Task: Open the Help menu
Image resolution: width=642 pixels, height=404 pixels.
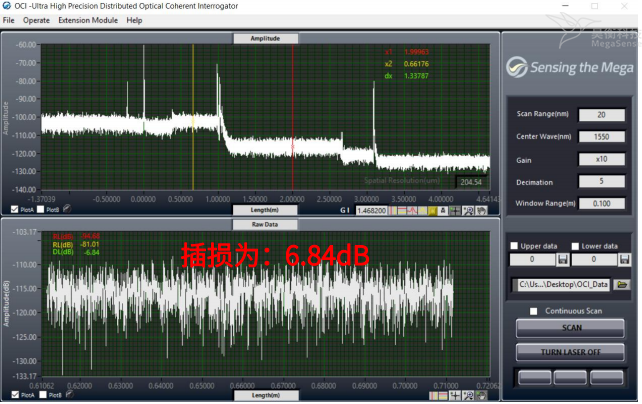Action: (134, 20)
